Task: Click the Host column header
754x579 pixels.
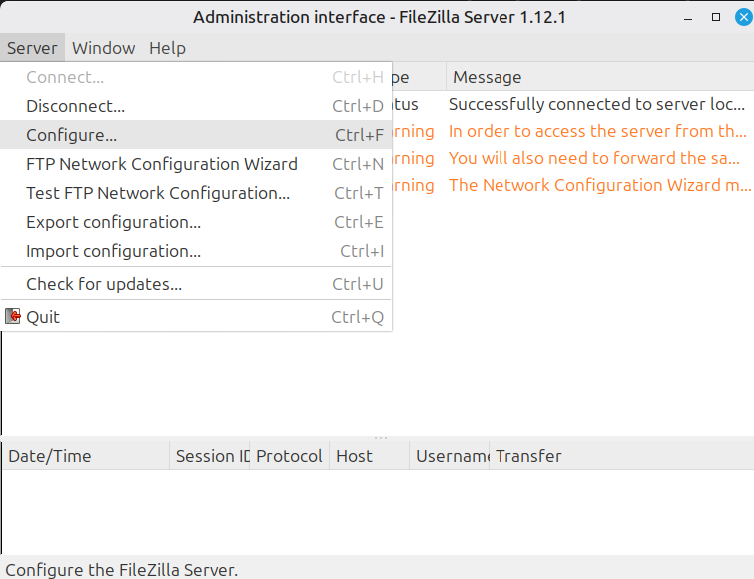Action: [354, 456]
